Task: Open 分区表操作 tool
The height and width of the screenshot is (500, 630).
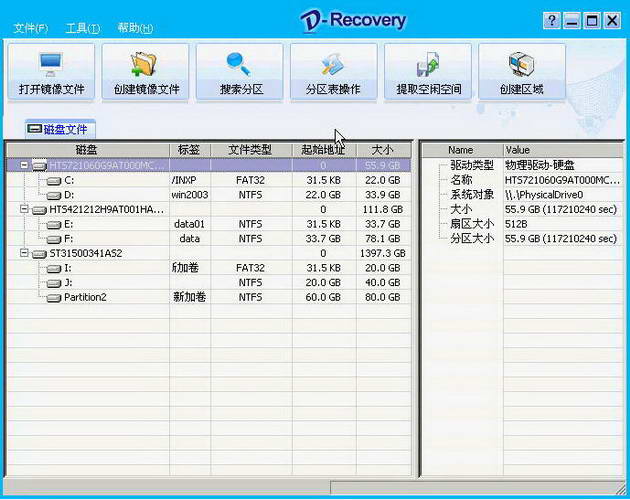Action: 334,72
